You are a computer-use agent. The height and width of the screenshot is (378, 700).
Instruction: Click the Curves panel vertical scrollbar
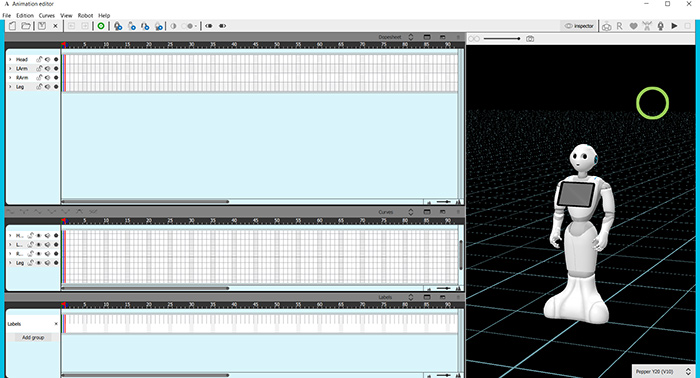461,255
